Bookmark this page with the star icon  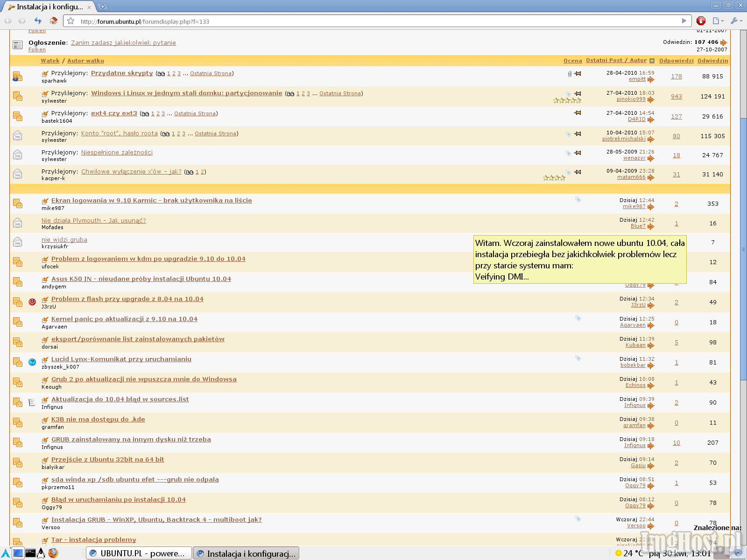pyautogui.click(x=71, y=21)
